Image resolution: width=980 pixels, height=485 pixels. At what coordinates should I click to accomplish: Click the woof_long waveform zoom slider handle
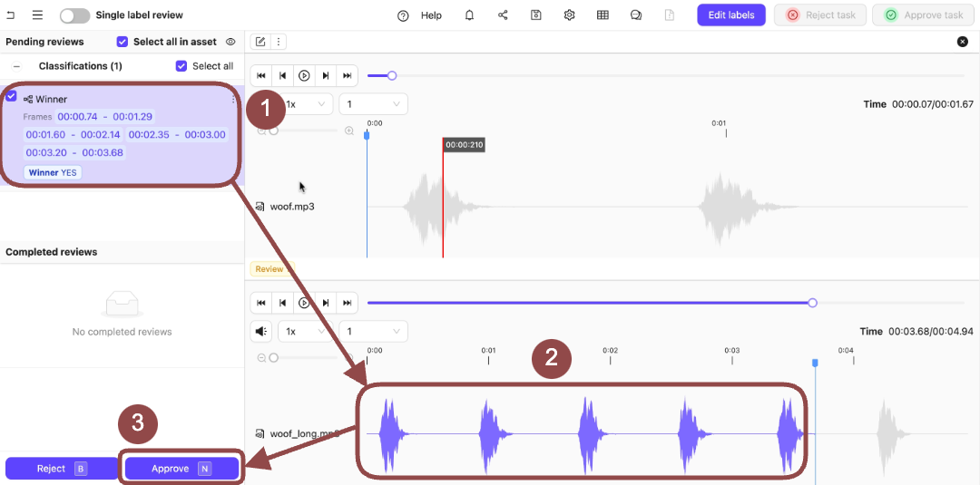coord(273,358)
